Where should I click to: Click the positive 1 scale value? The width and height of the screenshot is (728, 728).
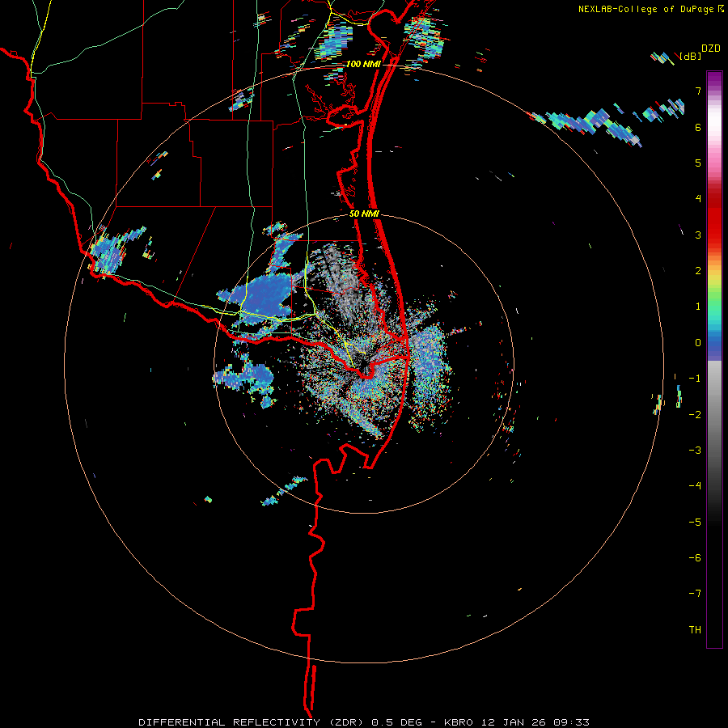698,307
